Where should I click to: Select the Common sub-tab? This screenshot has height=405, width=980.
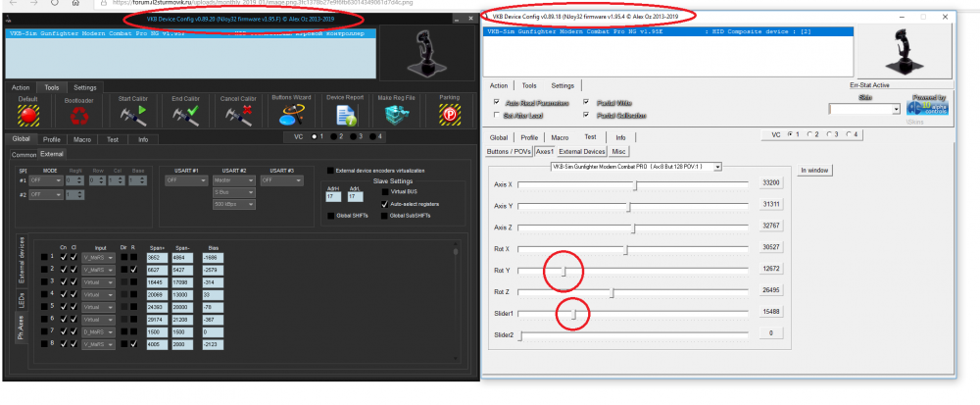24,154
